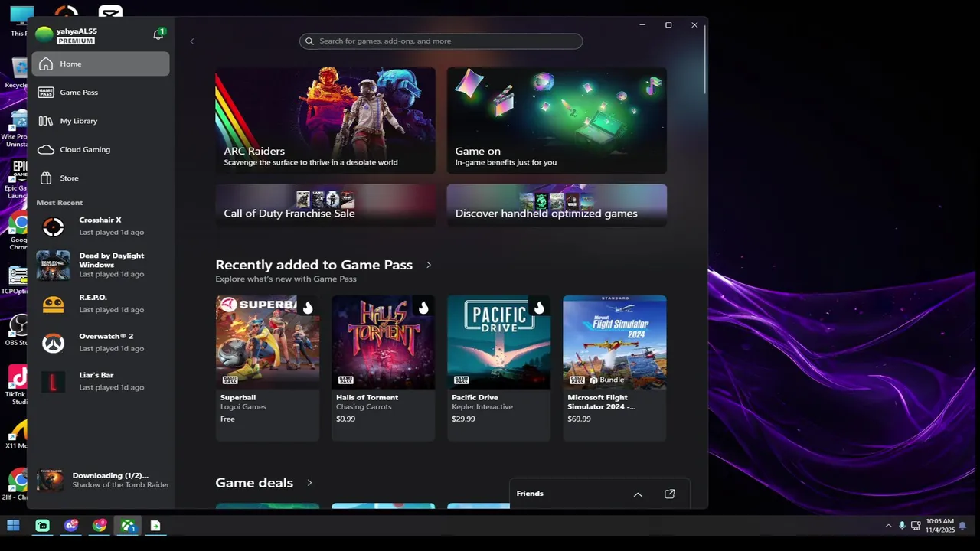Viewport: 980px width, 551px height.
Task: Open Chrome from the taskbar
Action: click(x=100, y=526)
